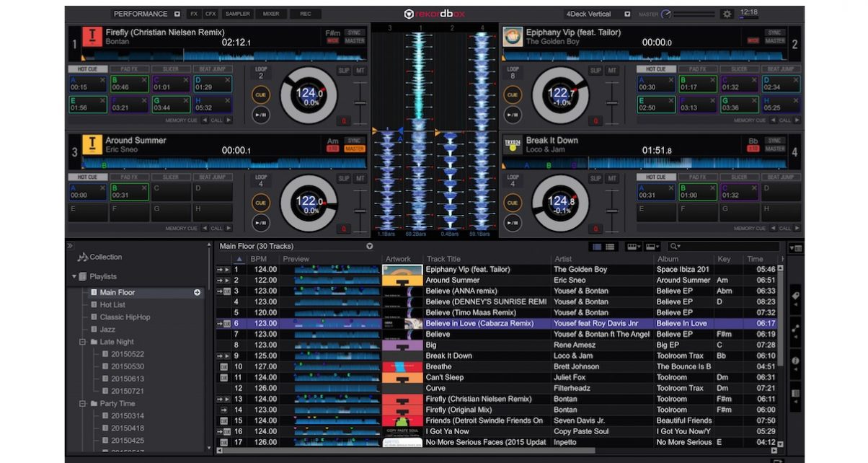Image resolution: width=868 pixels, height=463 pixels.
Task: Trigger hot cue A on deck 2
Action: (x=655, y=84)
